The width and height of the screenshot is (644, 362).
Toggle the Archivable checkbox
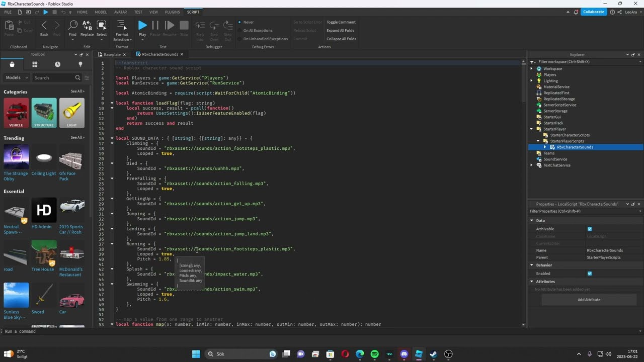[590, 229]
